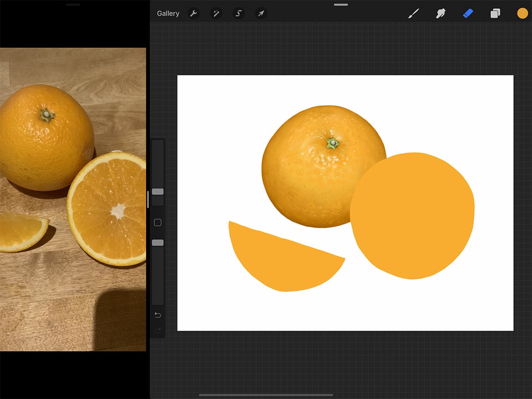Open the Layers panel
The image size is (532, 399).
(495, 13)
